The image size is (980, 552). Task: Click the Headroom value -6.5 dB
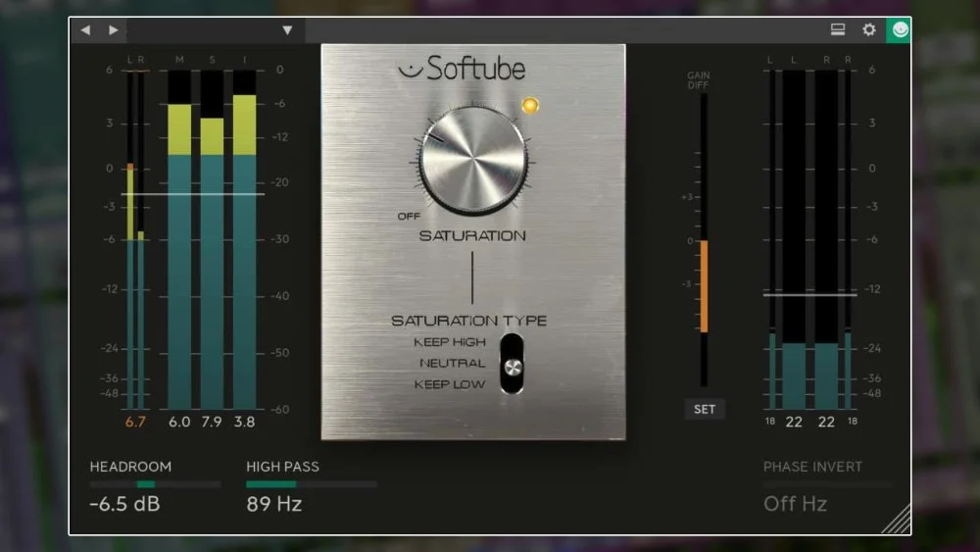pyautogui.click(x=125, y=504)
